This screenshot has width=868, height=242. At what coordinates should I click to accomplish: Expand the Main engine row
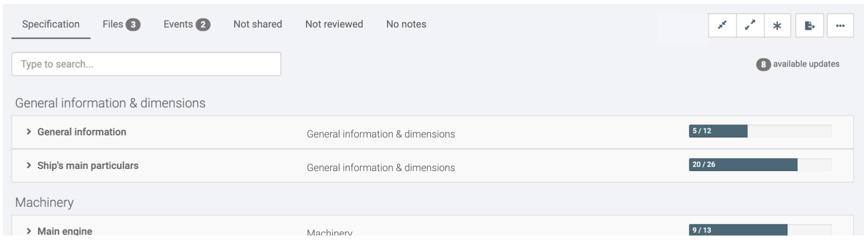tap(29, 231)
